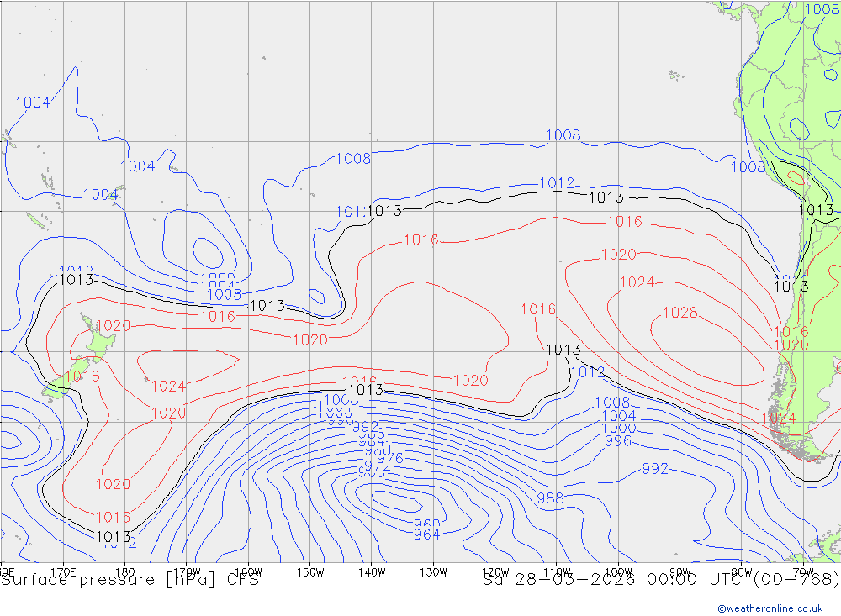Viewport: 841px width, 616px height.
Task: Click the 180 longitude label
Action: click(125, 572)
